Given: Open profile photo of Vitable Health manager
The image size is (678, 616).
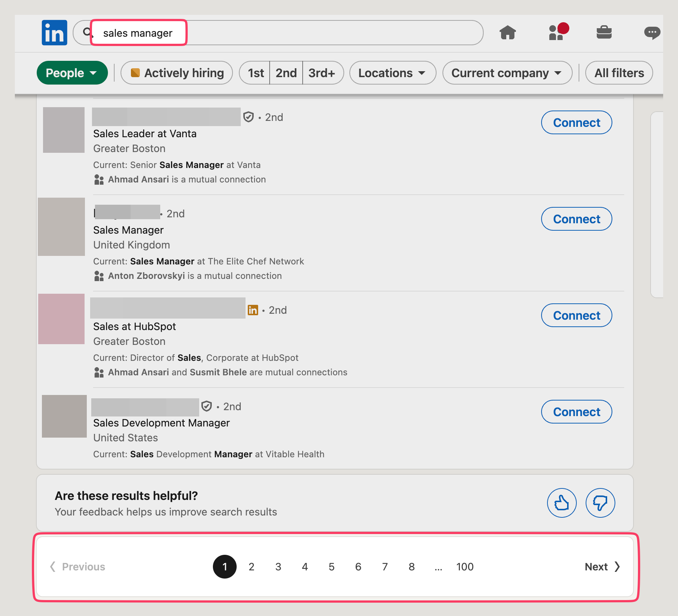Looking at the screenshot, I should coord(64,416).
